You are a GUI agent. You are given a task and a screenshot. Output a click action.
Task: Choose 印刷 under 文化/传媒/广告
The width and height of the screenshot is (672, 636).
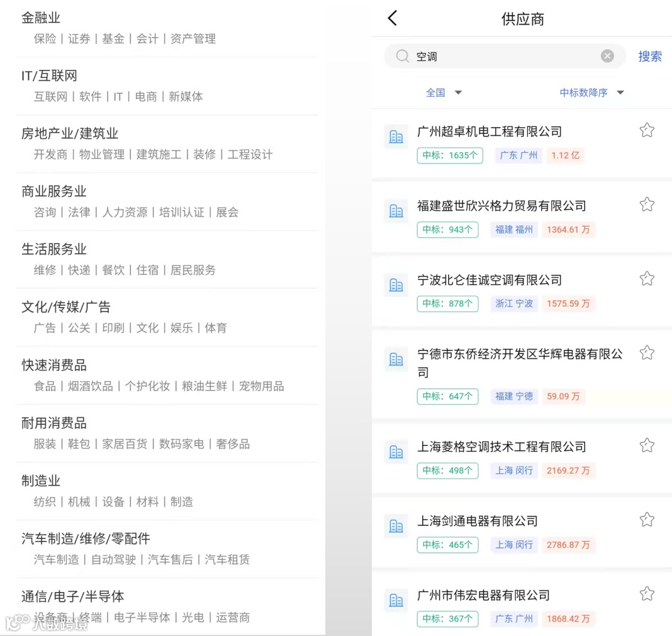pyautogui.click(x=113, y=328)
